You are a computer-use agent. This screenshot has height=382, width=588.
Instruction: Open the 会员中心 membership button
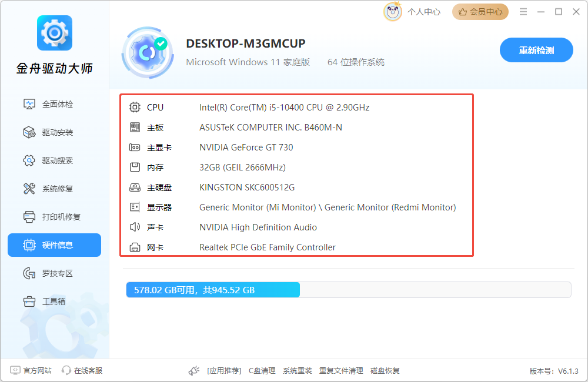tap(480, 12)
